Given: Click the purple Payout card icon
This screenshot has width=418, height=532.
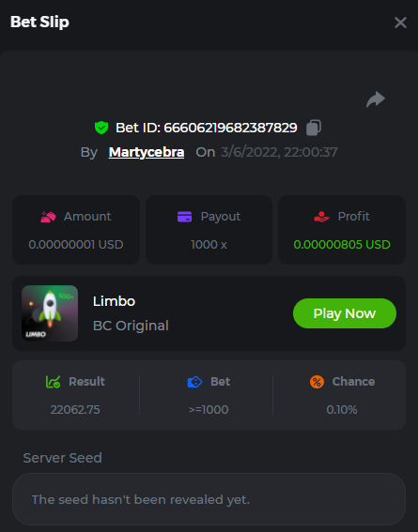Looking at the screenshot, I should pyautogui.click(x=184, y=217).
